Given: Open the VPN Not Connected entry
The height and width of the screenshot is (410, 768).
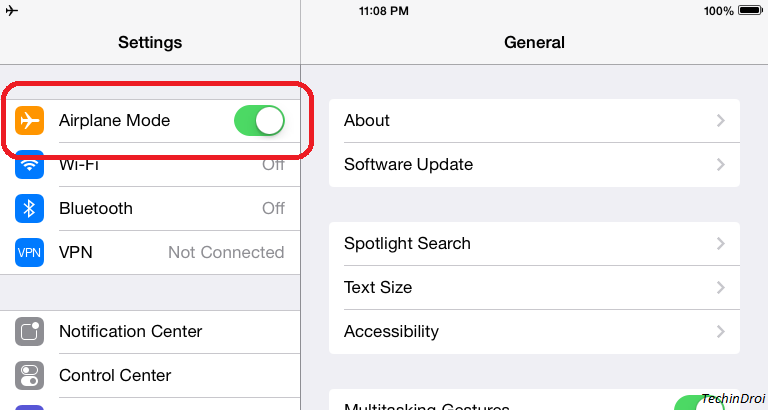Looking at the screenshot, I should pyautogui.click(x=150, y=252).
